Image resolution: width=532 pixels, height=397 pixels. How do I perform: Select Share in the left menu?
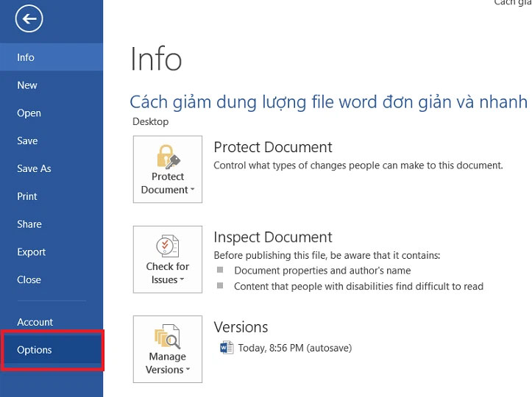click(x=29, y=224)
